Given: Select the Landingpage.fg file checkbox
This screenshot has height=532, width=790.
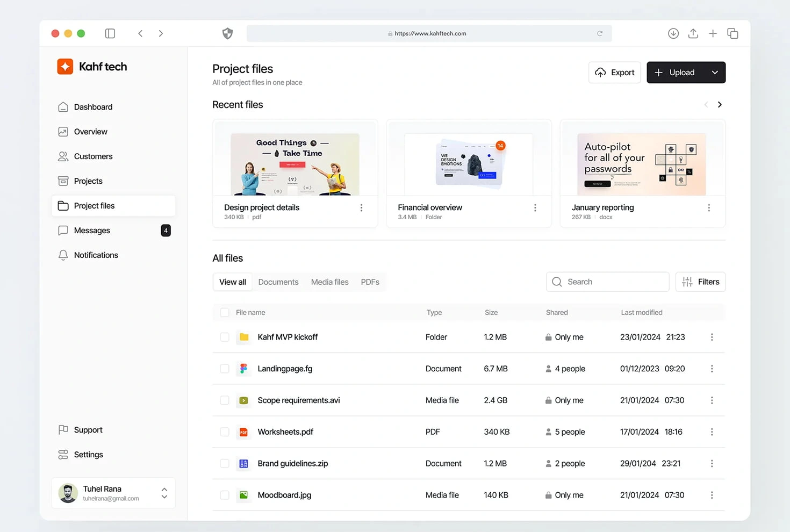Looking at the screenshot, I should [225, 369].
